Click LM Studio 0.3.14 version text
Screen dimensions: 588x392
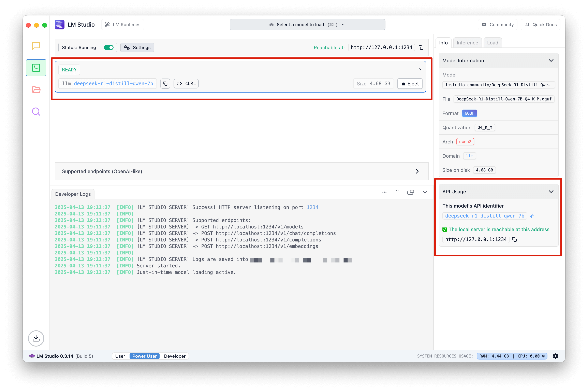pyautogui.click(x=55, y=356)
